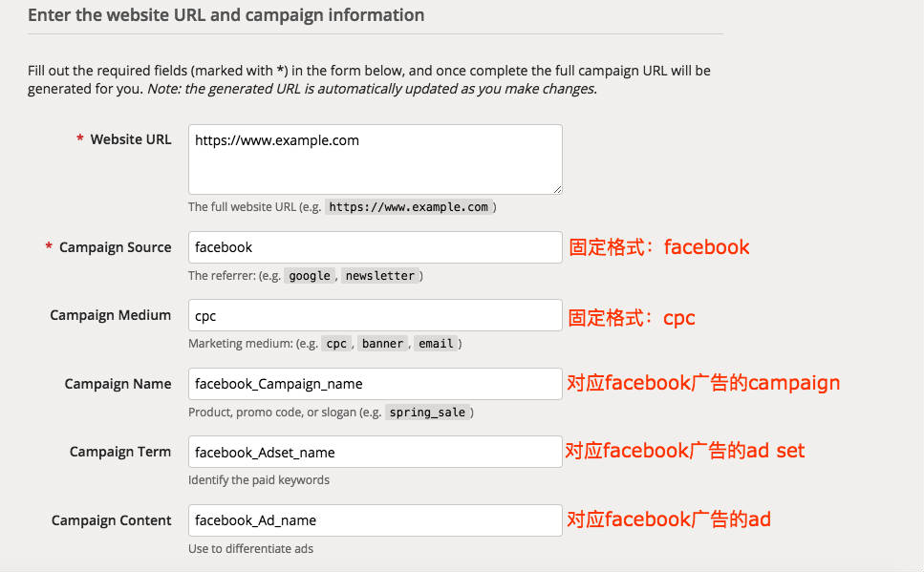Click the google example code tag
Screen dimensions: 924x572
click(310, 276)
